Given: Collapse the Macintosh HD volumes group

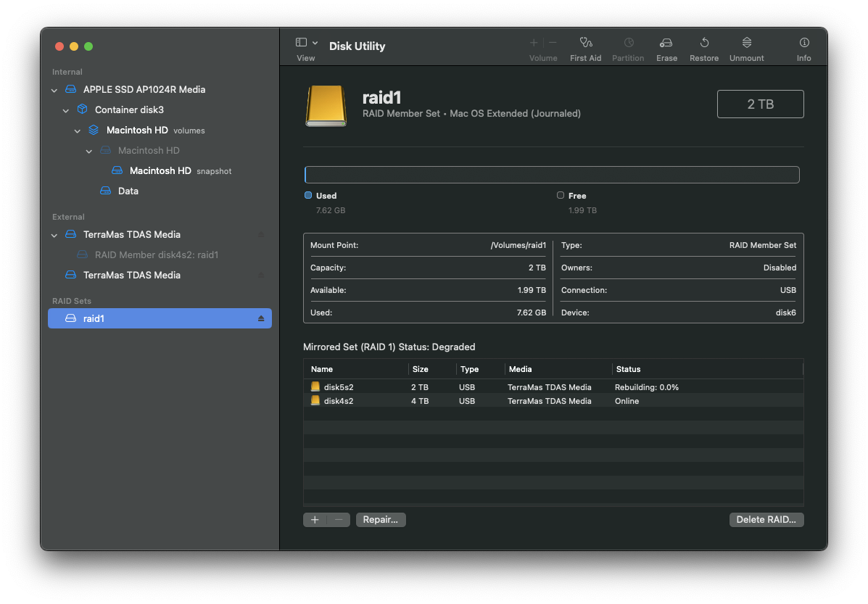Looking at the screenshot, I should (x=78, y=131).
